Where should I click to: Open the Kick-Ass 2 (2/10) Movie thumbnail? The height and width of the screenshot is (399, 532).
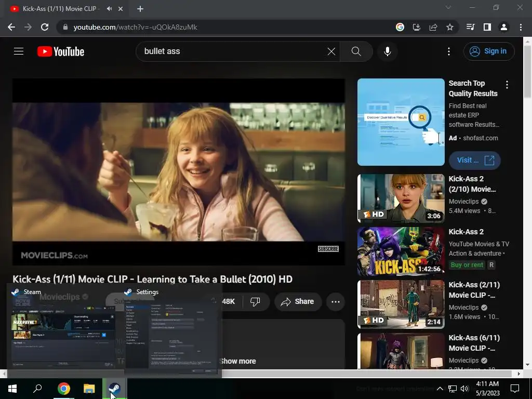[x=401, y=198]
